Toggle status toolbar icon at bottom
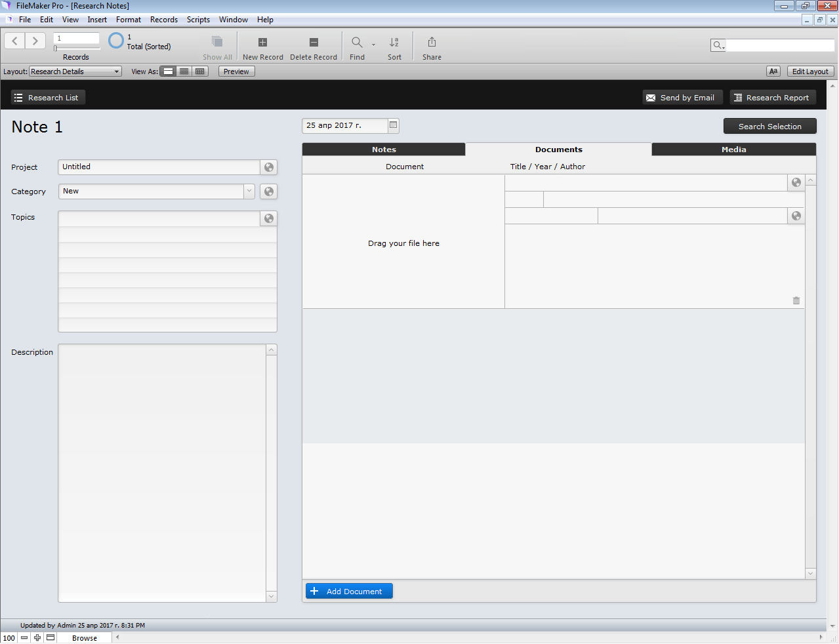 click(51, 637)
